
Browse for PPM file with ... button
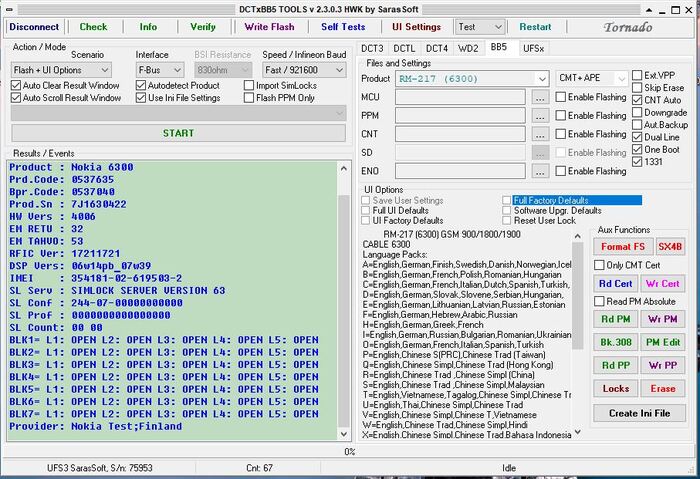[540, 116]
